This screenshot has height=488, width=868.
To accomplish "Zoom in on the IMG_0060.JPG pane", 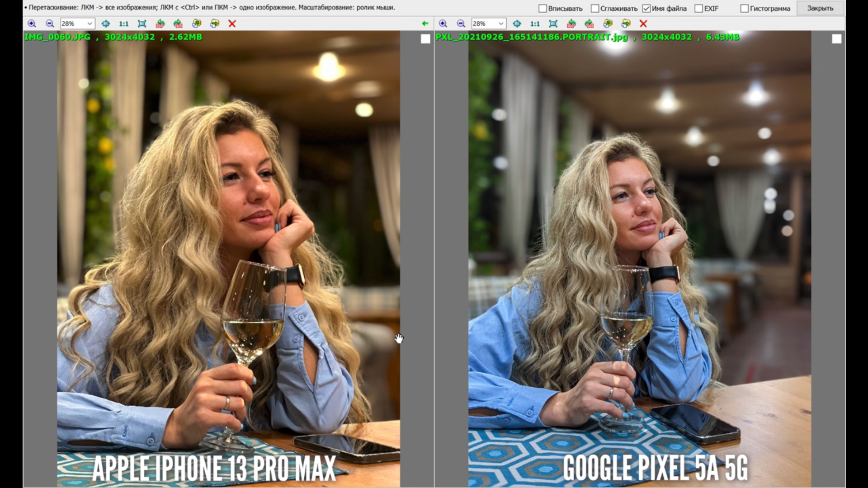I will click(32, 23).
